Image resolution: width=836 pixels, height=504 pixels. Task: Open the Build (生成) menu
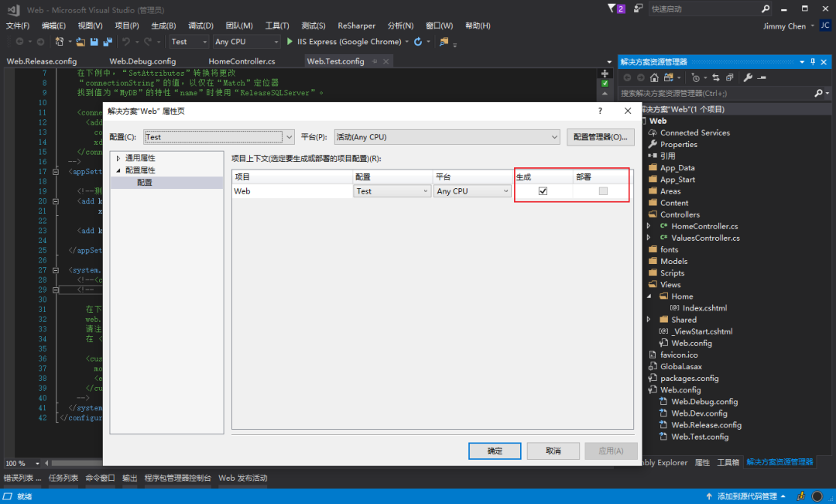(163, 26)
